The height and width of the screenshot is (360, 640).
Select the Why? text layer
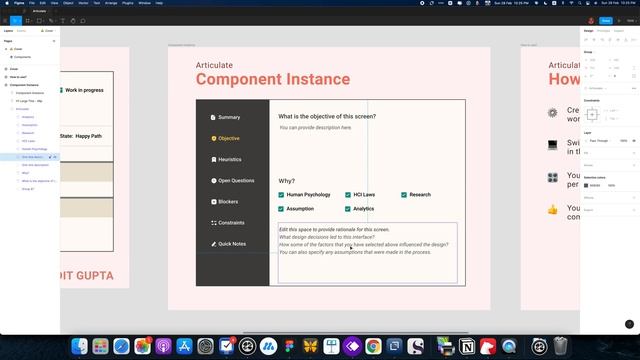[x=25, y=173]
